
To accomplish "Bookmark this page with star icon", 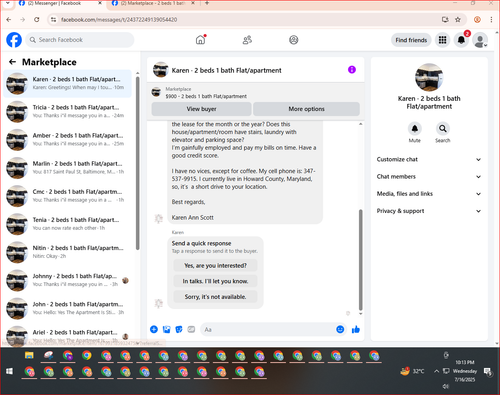I will [458, 20].
